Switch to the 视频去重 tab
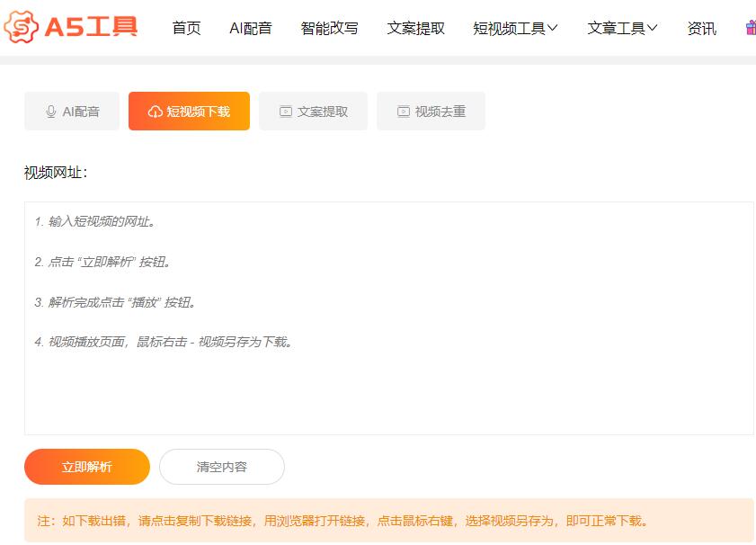Image resolution: width=756 pixels, height=545 pixels. coord(431,111)
